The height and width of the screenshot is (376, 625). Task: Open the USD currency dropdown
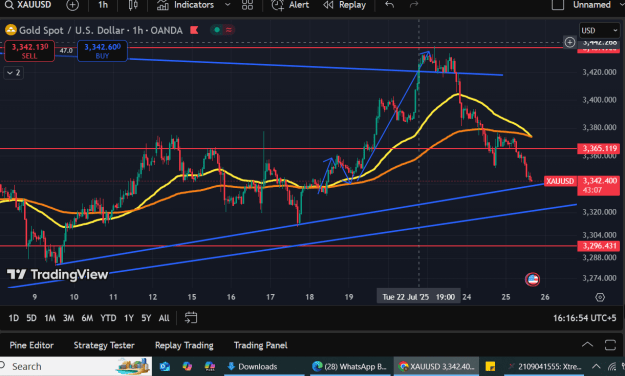pos(599,30)
